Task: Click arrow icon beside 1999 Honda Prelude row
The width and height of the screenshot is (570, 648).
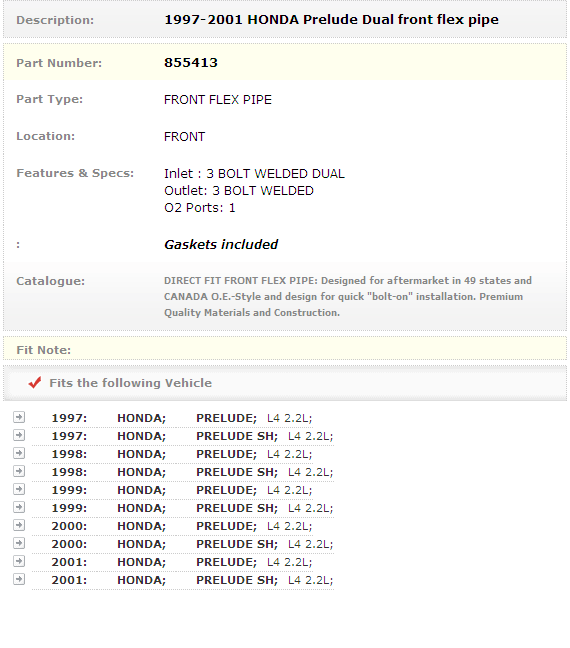Action: pos(19,489)
